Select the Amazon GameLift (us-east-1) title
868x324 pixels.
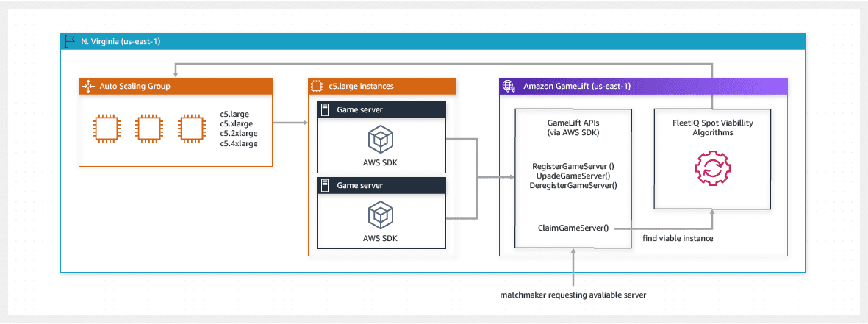(577, 86)
